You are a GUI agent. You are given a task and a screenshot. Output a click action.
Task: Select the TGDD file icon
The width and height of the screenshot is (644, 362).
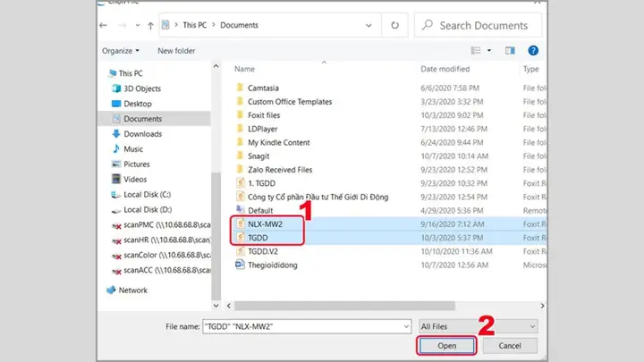tap(241, 238)
